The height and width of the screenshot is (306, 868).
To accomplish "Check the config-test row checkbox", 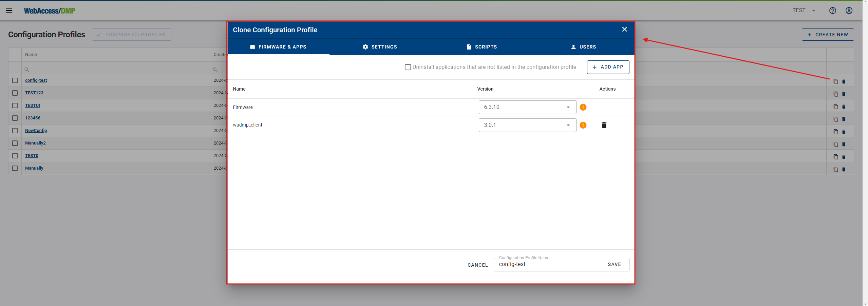I will 15,80.
